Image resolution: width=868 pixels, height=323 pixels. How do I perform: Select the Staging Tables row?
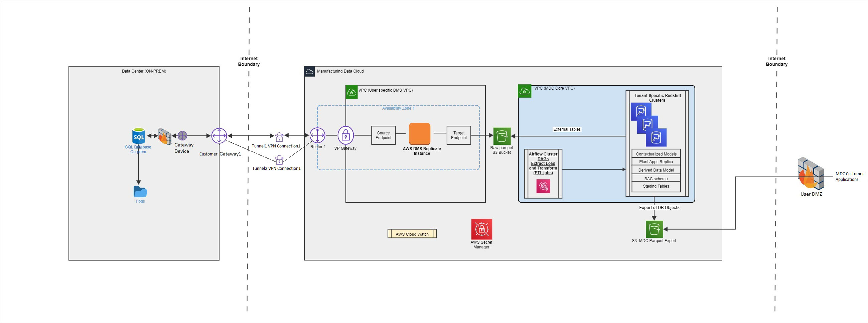pos(656,187)
